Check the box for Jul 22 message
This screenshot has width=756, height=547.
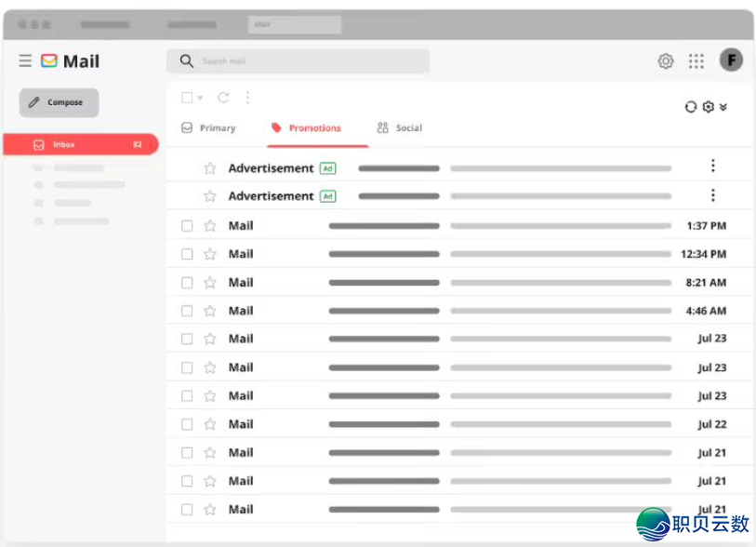[x=187, y=424]
